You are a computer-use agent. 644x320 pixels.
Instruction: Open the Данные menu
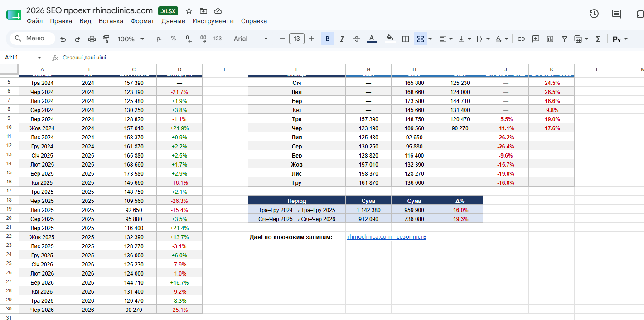[x=173, y=21]
